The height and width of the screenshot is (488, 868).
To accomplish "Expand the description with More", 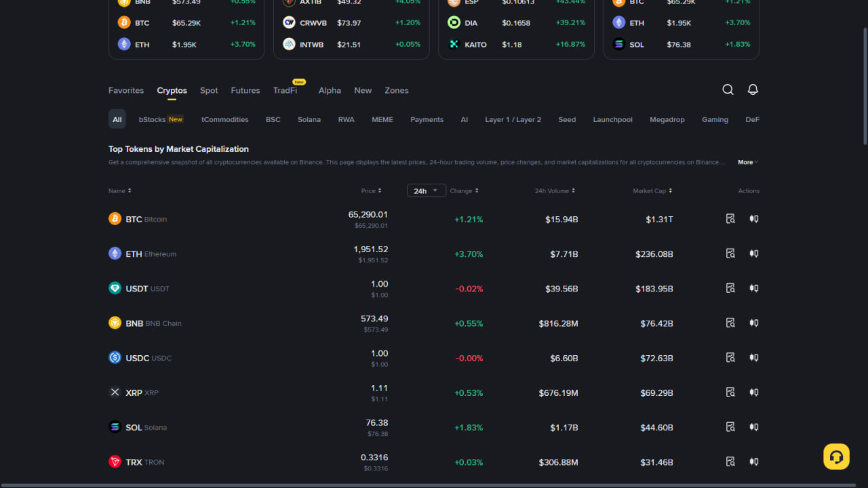I will (748, 162).
